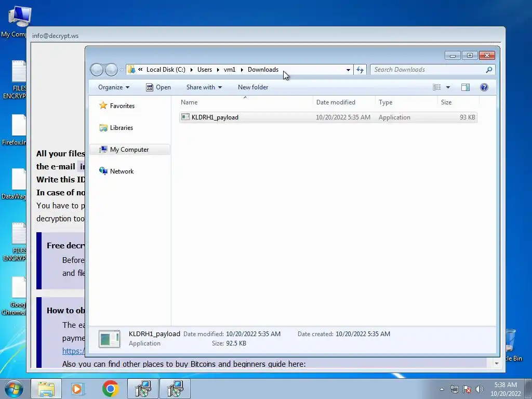Image resolution: width=532 pixels, height=399 pixels.
Task: Toggle the preview pane
Action: pyautogui.click(x=465, y=87)
